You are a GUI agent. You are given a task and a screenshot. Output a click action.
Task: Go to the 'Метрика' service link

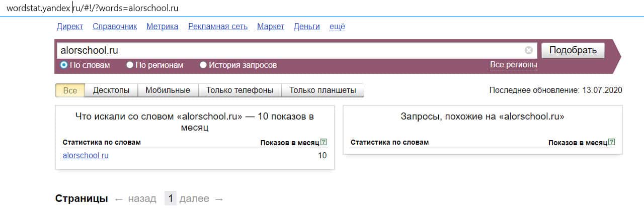(x=162, y=27)
